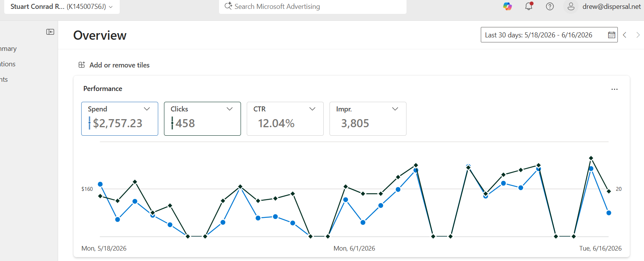The width and height of the screenshot is (644, 261).
Task: Go to the previous date range
Action: point(625,35)
